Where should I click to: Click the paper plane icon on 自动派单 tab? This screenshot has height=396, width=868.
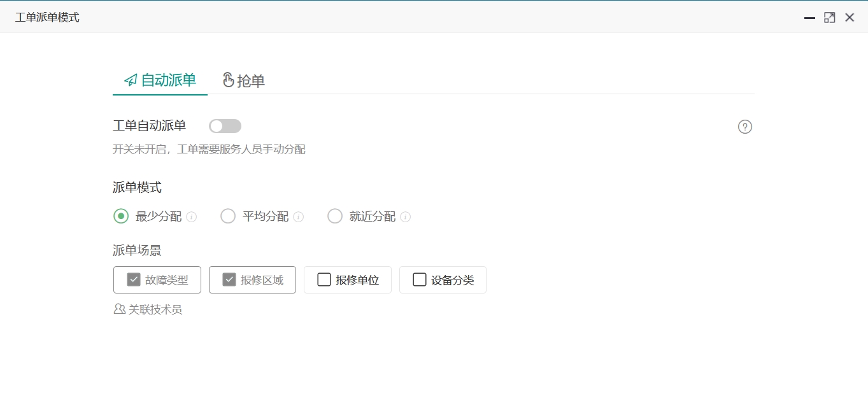click(131, 80)
